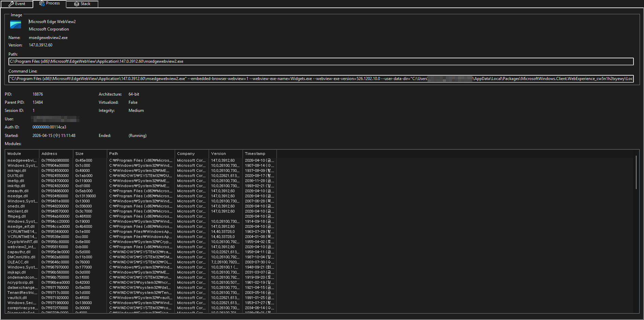Screen dimensions: 644x320
Task: Select the msedge_elf.dll module row
Action: point(141,226)
